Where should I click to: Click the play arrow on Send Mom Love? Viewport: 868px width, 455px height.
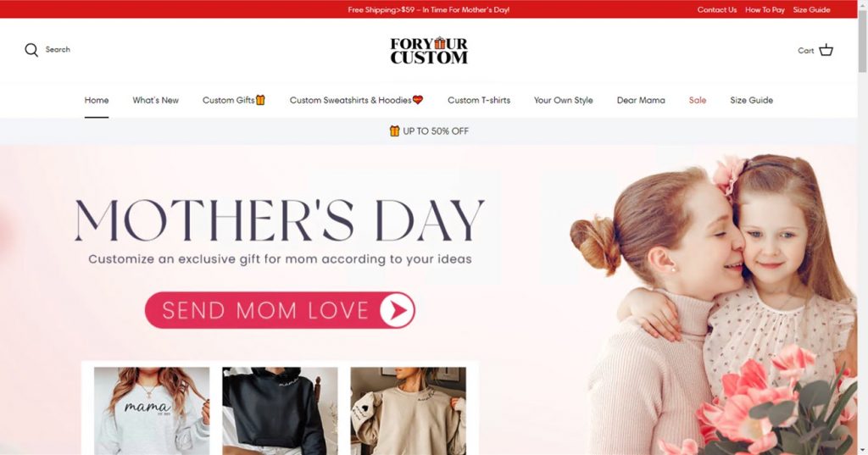[x=397, y=310]
